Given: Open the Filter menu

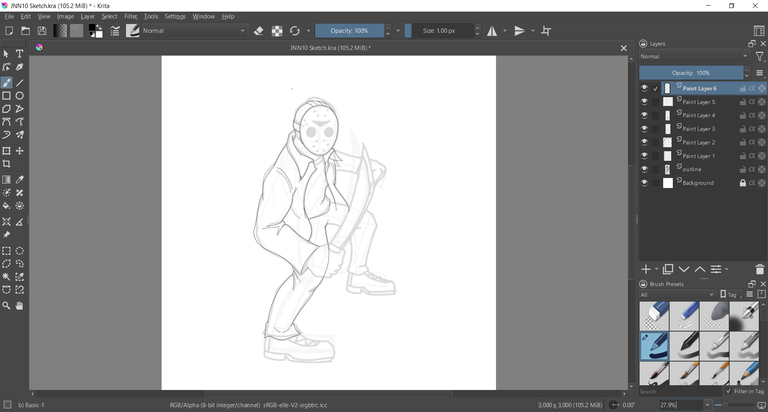Looking at the screenshot, I should coord(131,16).
